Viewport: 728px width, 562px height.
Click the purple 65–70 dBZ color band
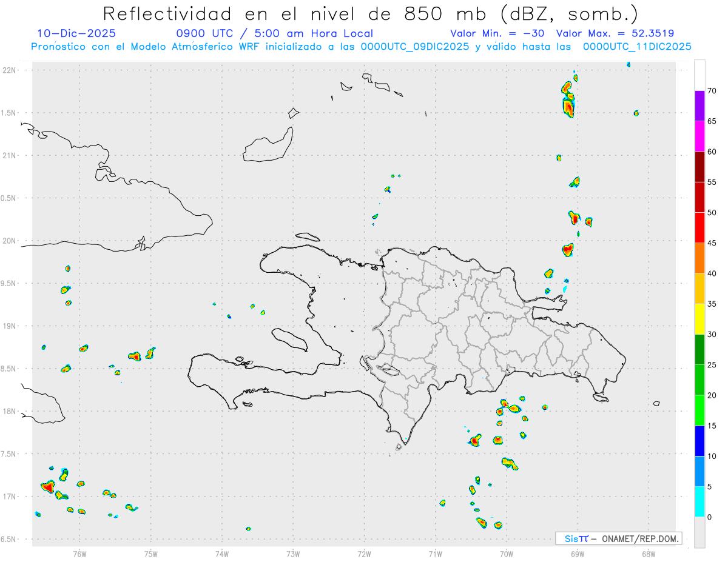699,105
